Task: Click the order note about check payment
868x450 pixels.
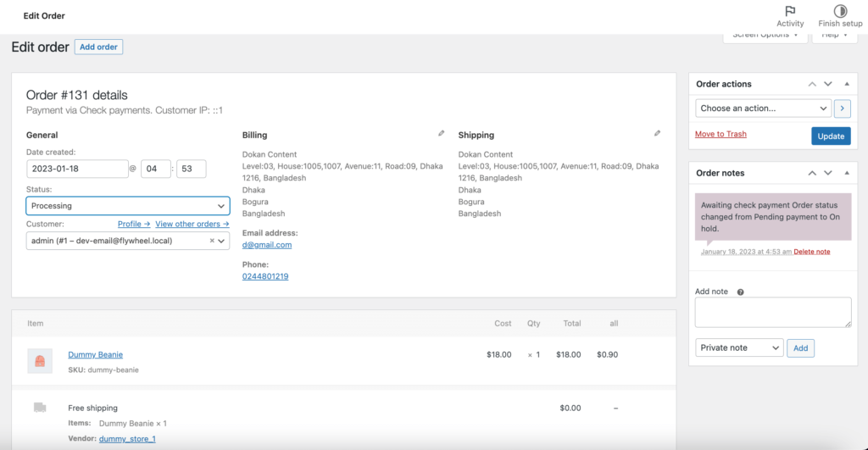Action: pos(773,217)
